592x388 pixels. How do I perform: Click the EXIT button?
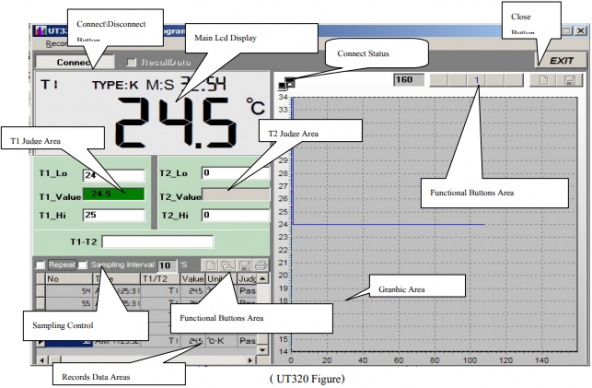561,61
